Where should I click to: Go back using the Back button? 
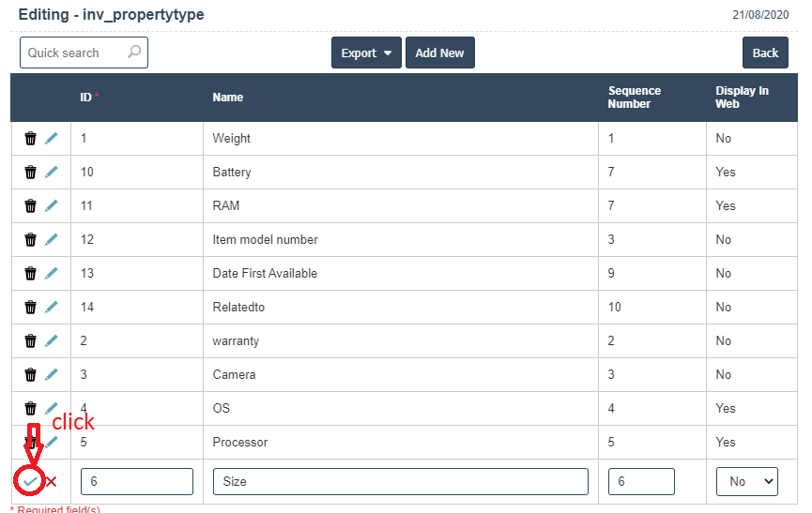coord(765,53)
